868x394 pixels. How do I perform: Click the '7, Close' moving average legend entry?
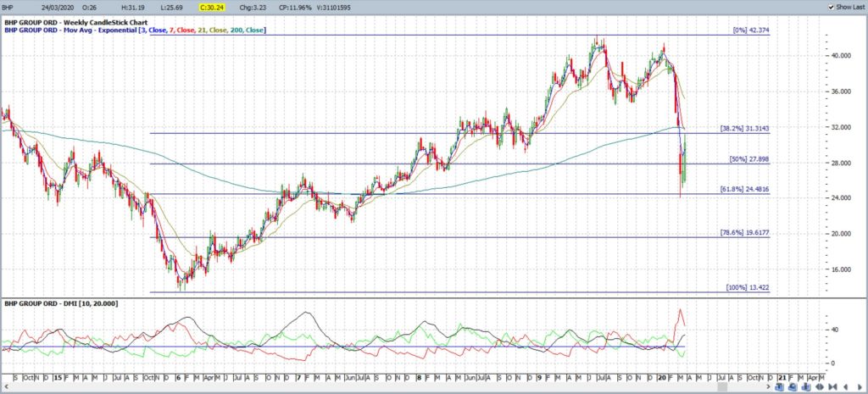pos(181,30)
